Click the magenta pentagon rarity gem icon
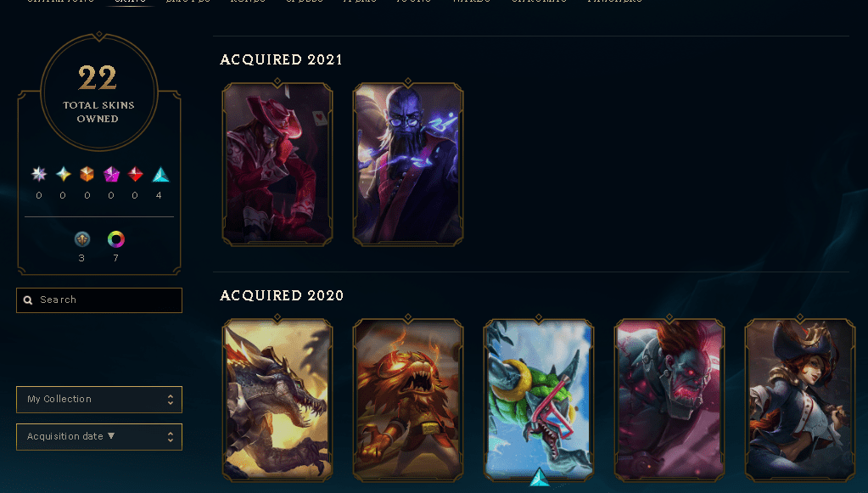Screen dimensions: 868x493 111,174
